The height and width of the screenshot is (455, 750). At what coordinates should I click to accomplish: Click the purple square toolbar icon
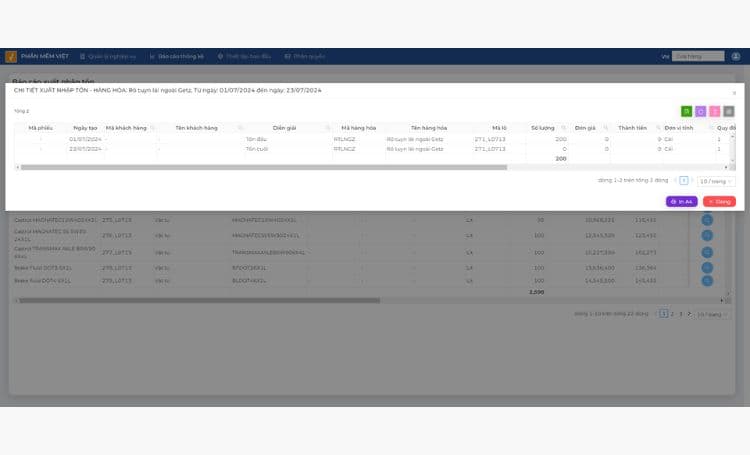point(700,111)
